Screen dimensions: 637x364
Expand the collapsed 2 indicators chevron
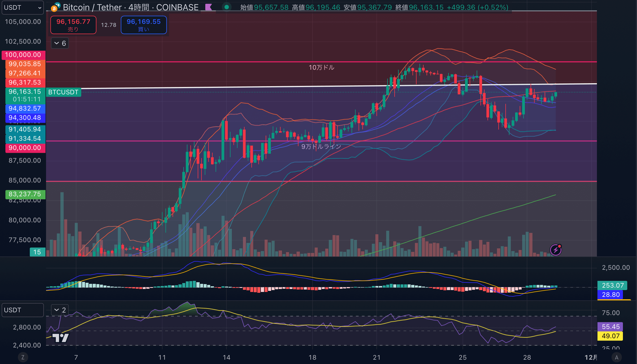60,310
